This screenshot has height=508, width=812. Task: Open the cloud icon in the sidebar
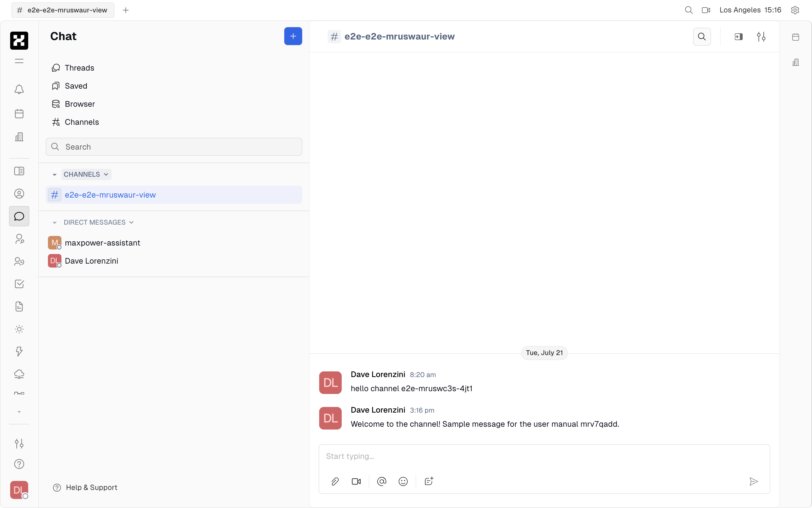coord(19,374)
